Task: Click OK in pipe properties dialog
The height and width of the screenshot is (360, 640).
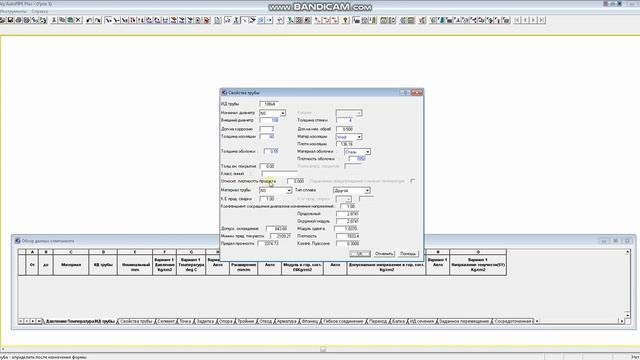Action: tap(360, 254)
